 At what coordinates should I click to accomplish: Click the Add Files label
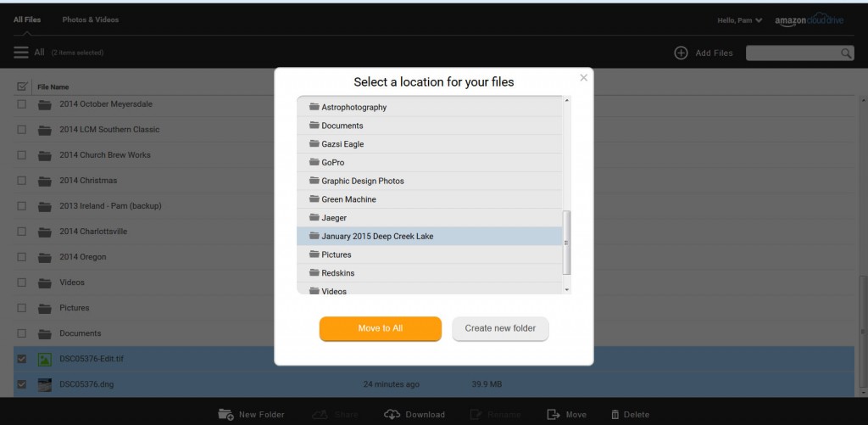tap(714, 53)
